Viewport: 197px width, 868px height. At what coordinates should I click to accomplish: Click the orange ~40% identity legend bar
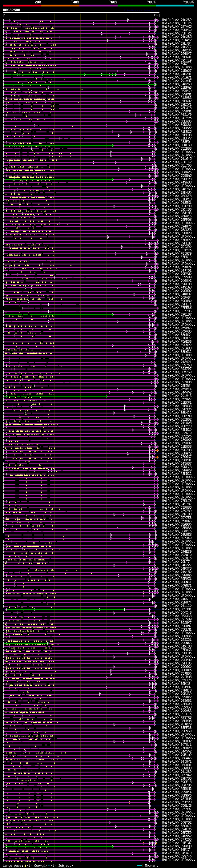[60, 6]
